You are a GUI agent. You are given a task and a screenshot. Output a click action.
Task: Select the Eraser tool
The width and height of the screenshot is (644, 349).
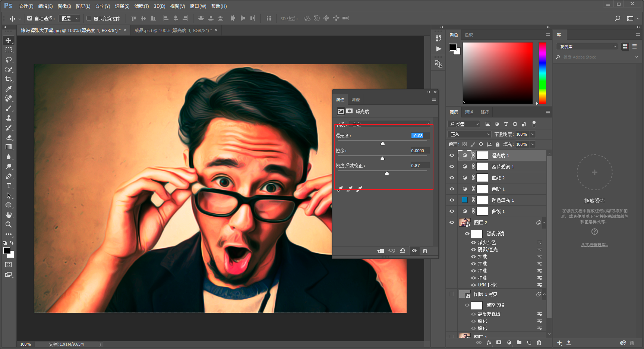point(9,137)
